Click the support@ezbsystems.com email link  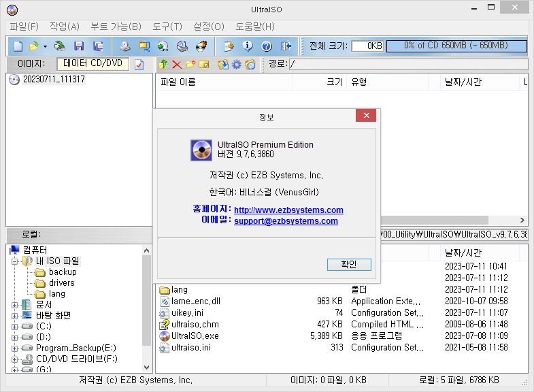(x=286, y=221)
